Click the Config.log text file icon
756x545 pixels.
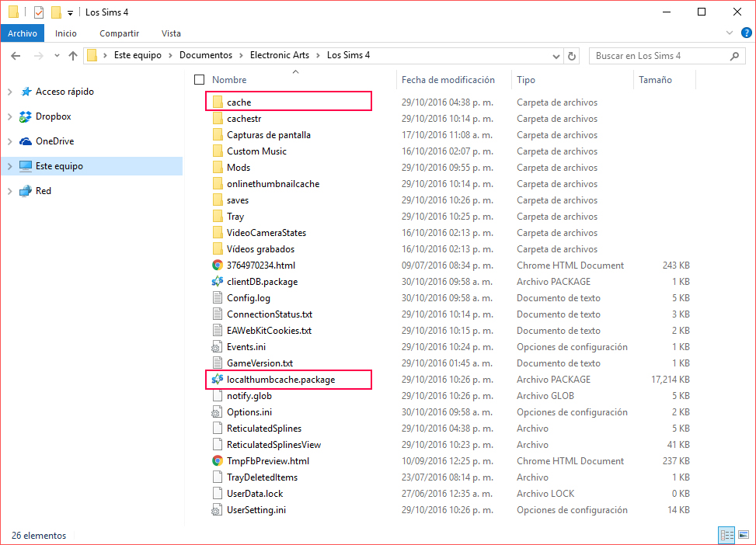tap(218, 298)
